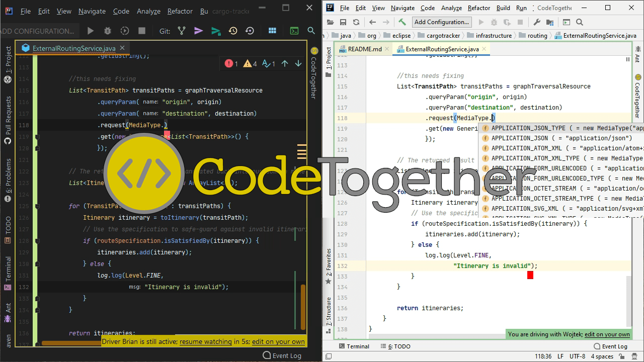
Task: Click Run with Coverage in the dark IDE toolbar
Action: [x=125, y=31]
